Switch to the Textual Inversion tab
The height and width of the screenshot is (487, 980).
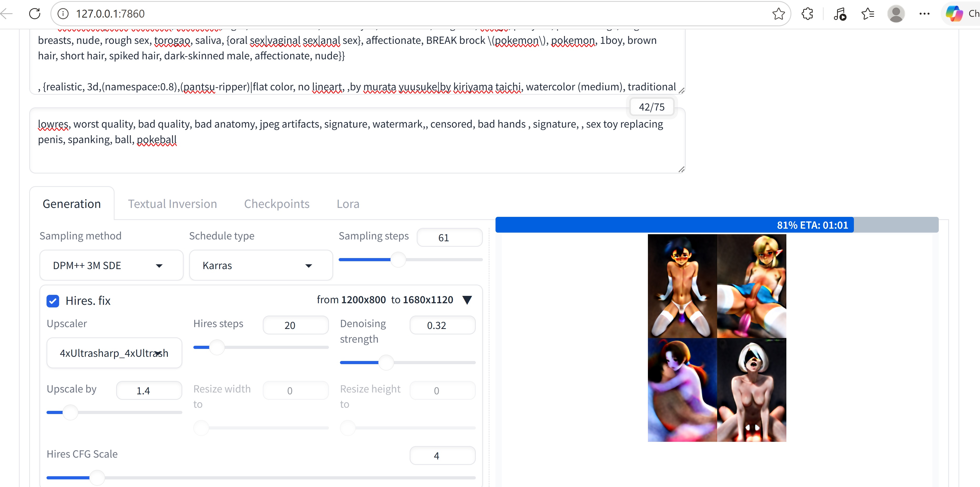[x=172, y=204]
